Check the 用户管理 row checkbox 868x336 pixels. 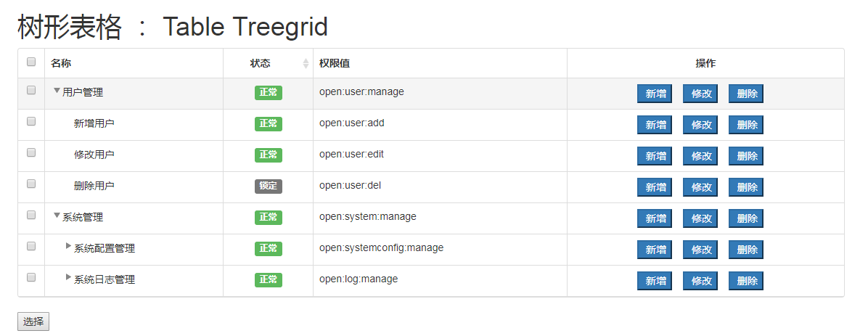pyautogui.click(x=31, y=91)
